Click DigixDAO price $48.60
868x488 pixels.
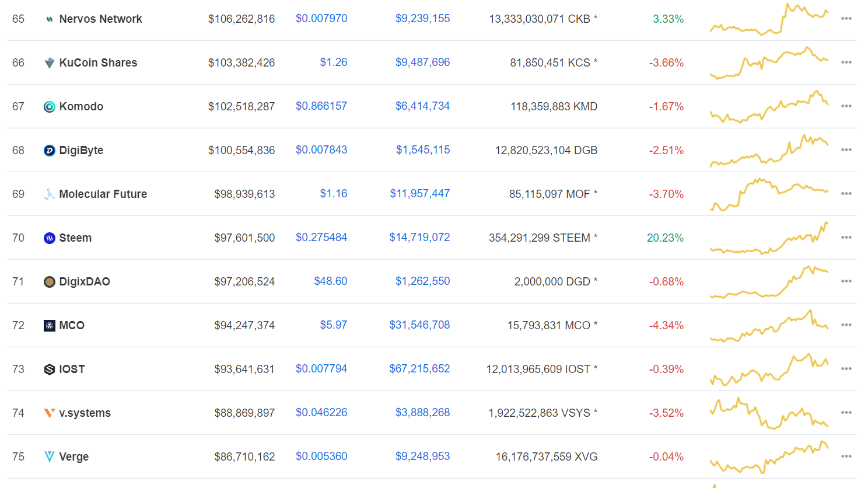click(331, 281)
